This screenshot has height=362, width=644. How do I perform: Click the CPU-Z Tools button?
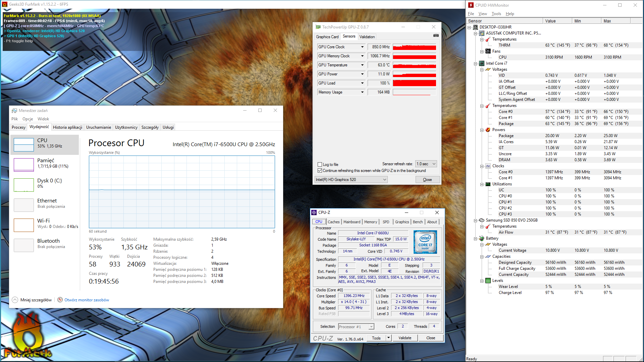click(376, 338)
